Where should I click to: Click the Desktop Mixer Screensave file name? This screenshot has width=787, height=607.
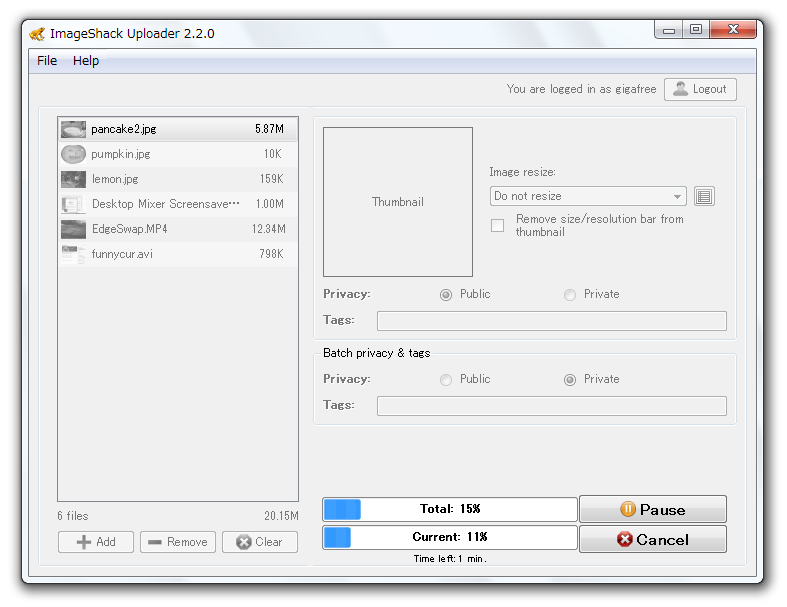tap(166, 204)
